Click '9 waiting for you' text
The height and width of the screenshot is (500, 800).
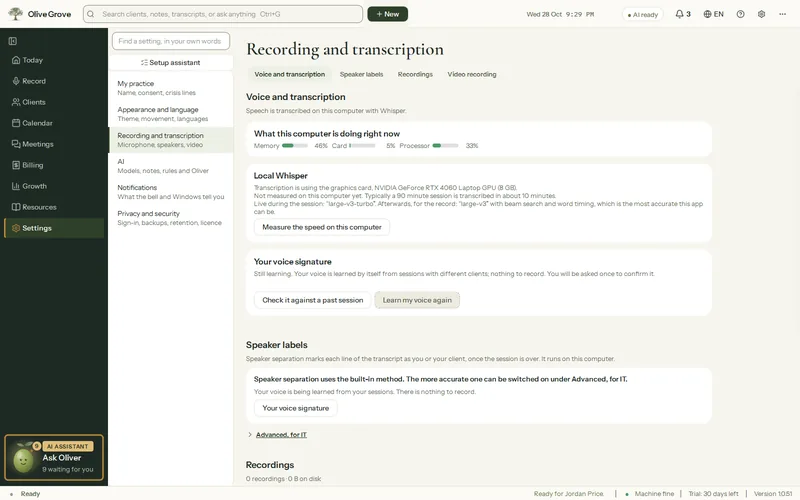(68, 469)
